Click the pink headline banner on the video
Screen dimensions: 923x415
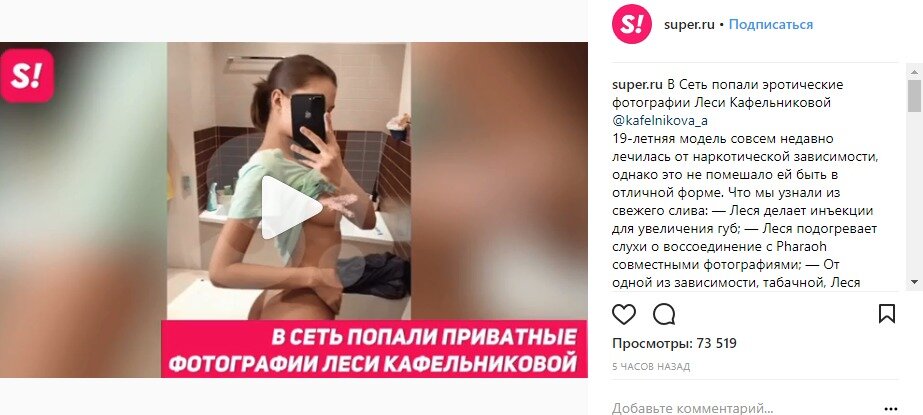coord(374,349)
